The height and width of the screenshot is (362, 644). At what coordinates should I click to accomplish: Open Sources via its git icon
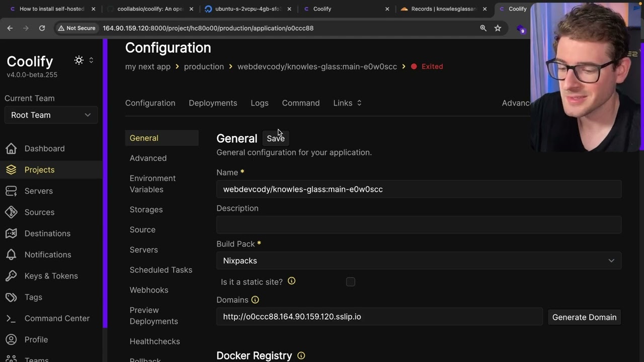11,212
